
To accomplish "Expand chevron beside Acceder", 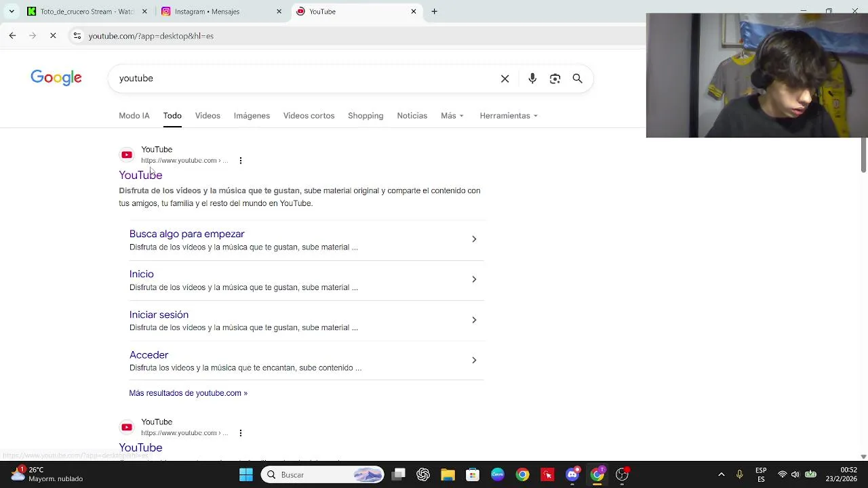I will pyautogui.click(x=474, y=360).
